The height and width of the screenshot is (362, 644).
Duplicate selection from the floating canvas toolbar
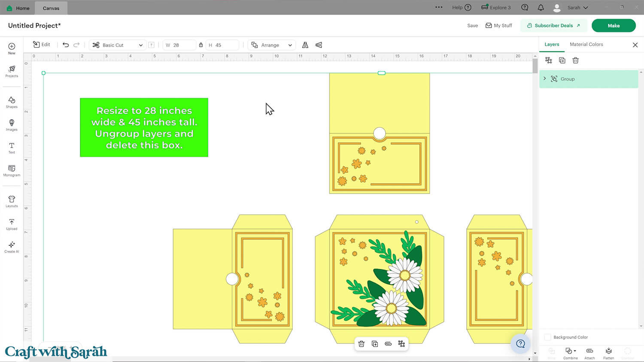pos(375,344)
